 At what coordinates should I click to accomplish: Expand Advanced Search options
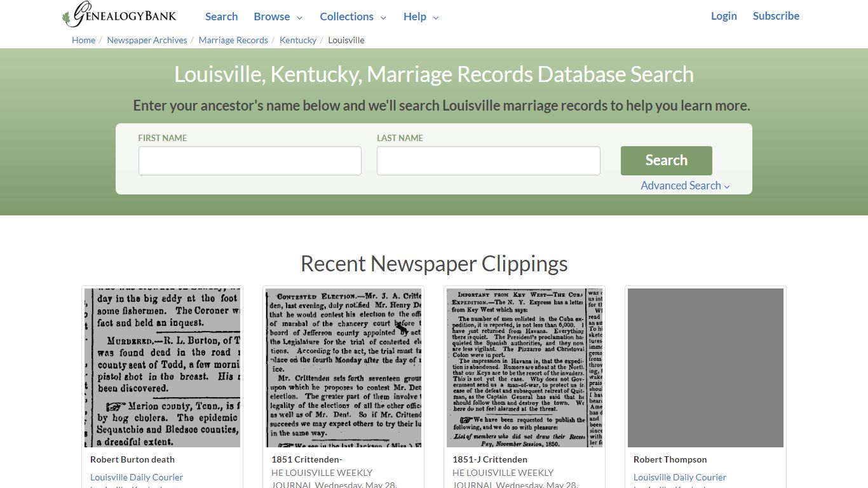click(x=685, y=186)
